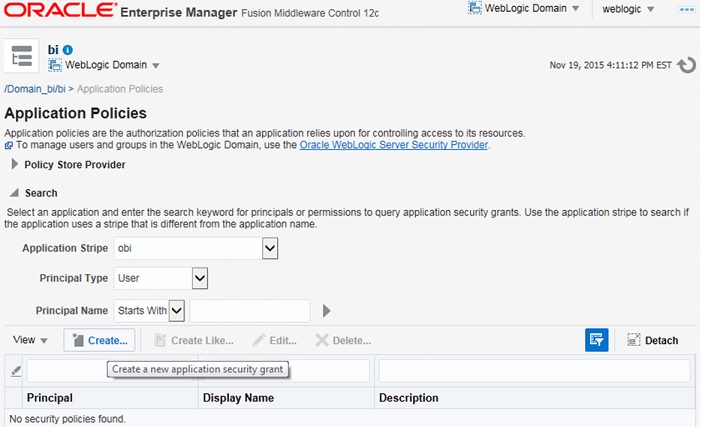Click the bi info icon
702x427 pixels.
click(x=68, y=50)
